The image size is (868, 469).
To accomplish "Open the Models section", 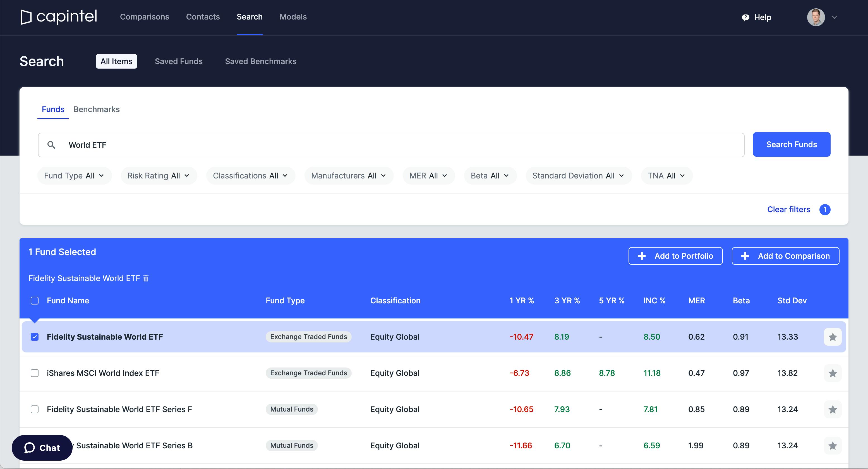I will click(292, 16).
